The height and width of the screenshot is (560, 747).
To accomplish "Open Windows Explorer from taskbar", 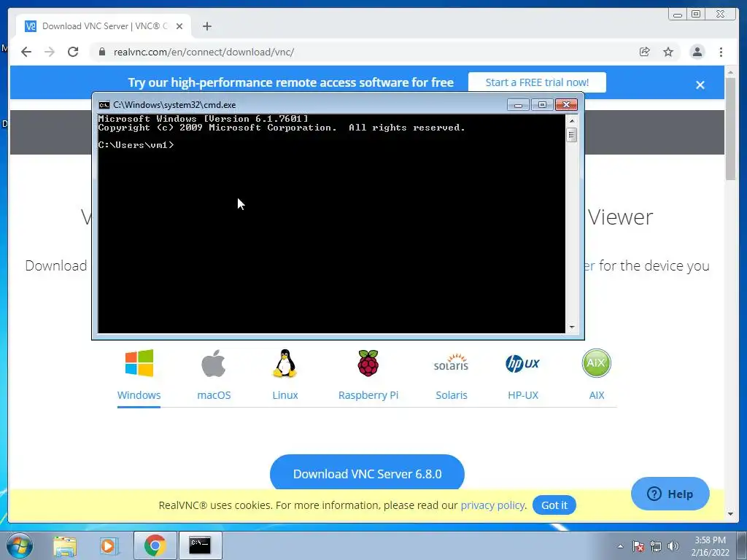I will coord(65,545).
